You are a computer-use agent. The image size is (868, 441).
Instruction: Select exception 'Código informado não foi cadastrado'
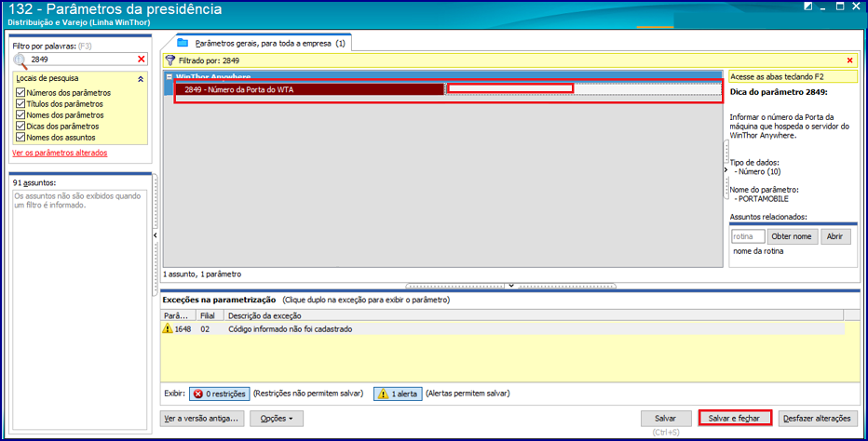(x=290, y=329)
